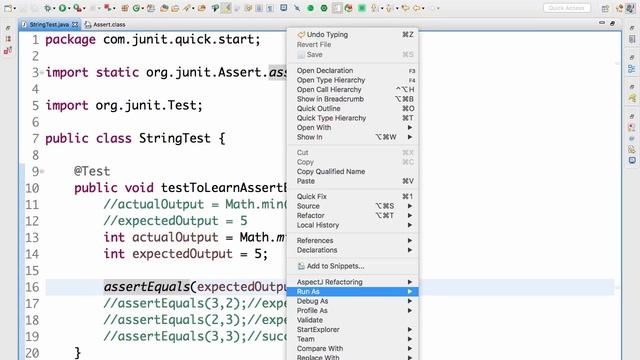Open New file dropdown arrow
The height and width of the screenshot is (360, 640).
tap(15, 8)
